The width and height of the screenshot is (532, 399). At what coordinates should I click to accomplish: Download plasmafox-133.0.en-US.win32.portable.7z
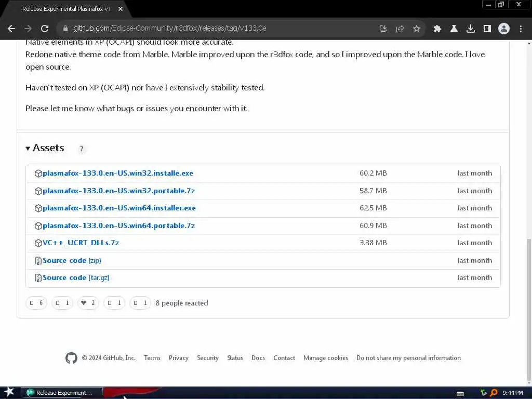pyautogui.click(x=119, y=191)
